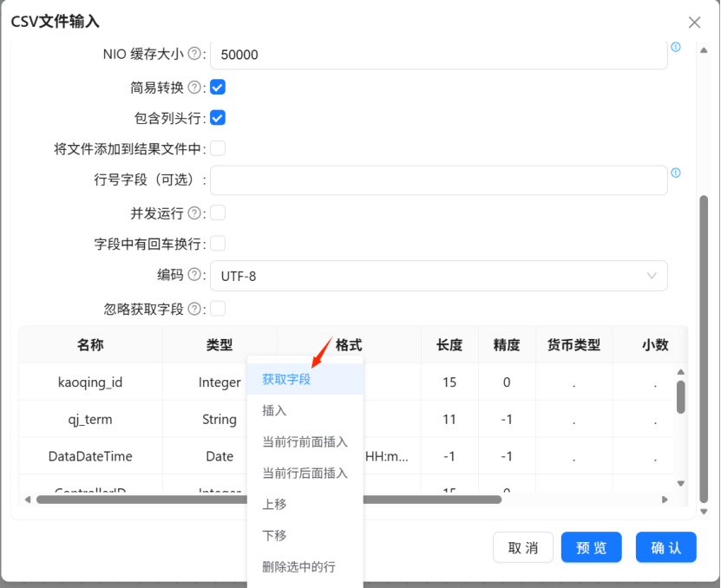
Task: Click the 确认 button
Action: pos(665,547)
